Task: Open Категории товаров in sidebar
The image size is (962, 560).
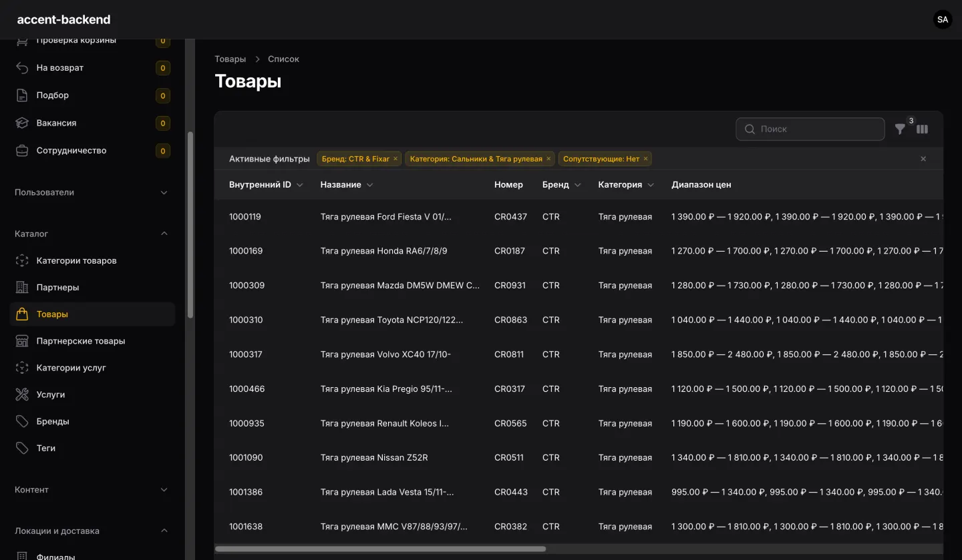Action: [x=92, y=260]
